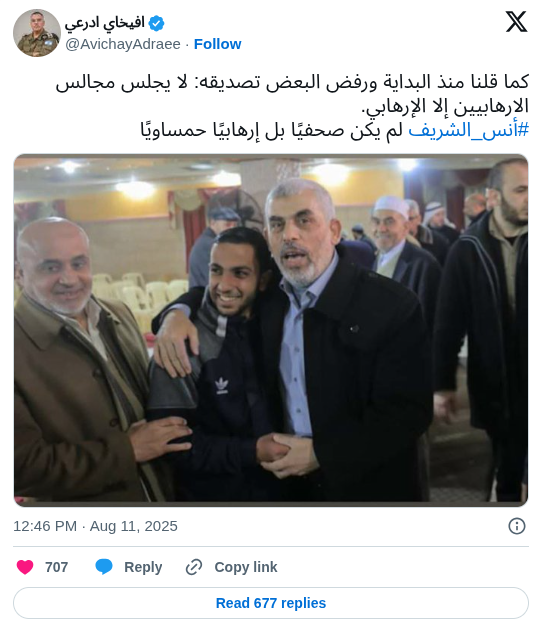The width and height of the screenshot is (536, 621).
Task: Click the tweet's second line ending الإرهابي
Action: pos(445,106)
